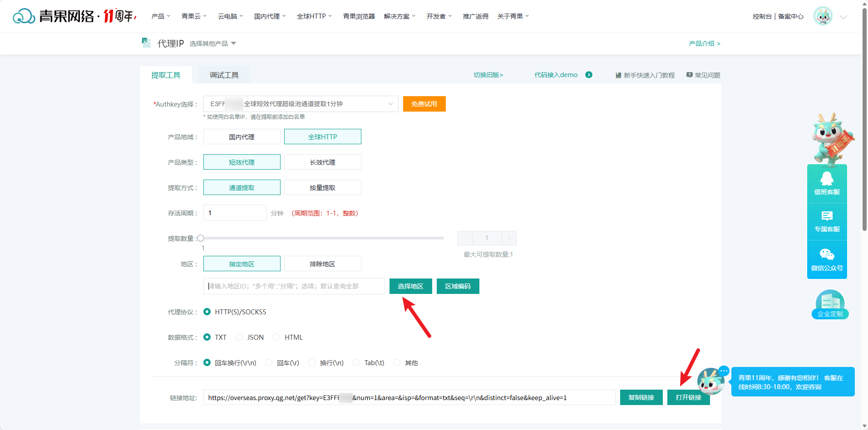Select 回车(\r) separator
868x430 pixels.
269,362
